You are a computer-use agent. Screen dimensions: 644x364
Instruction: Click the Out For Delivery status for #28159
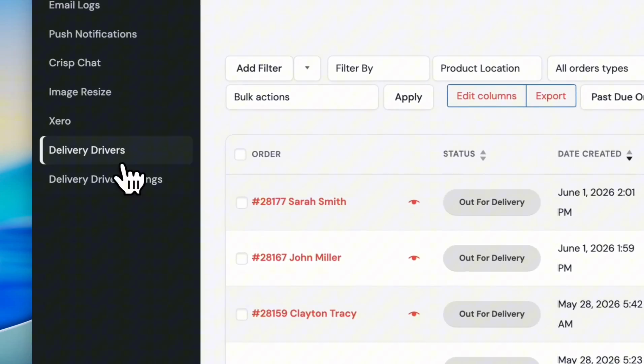tap(492, 314)
